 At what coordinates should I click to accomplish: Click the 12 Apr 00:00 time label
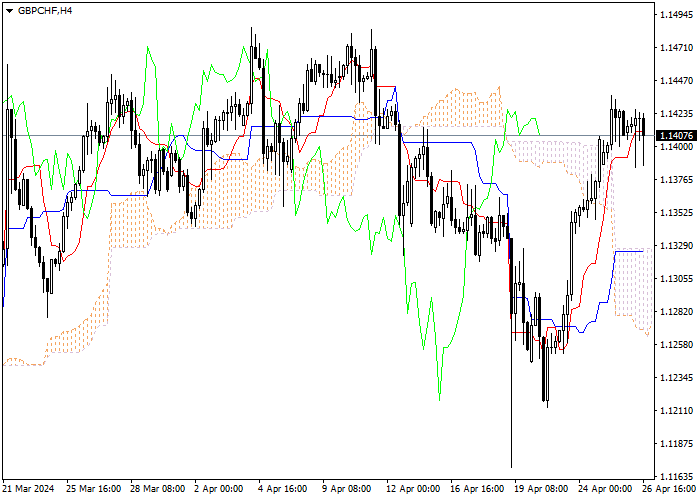[414, 489]
